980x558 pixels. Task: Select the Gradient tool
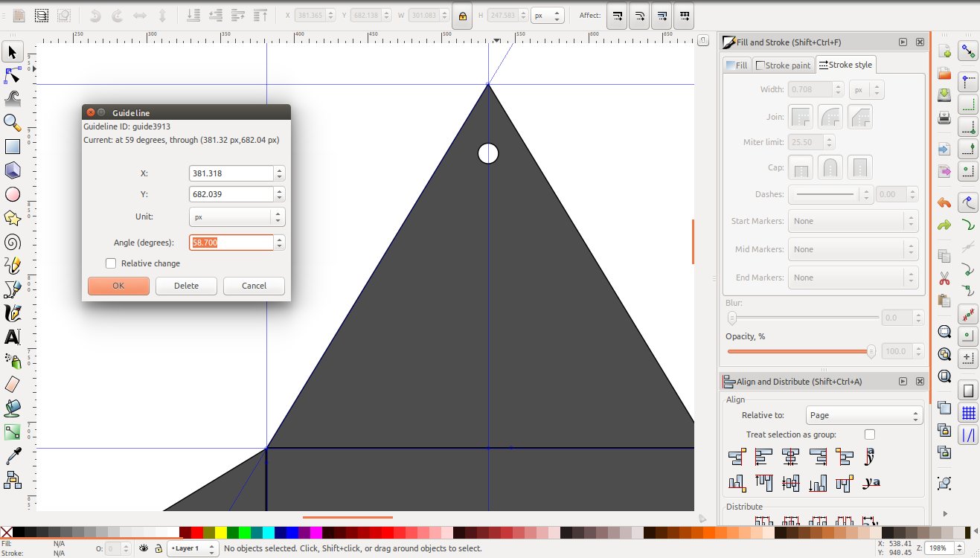[x=12, y=432]
